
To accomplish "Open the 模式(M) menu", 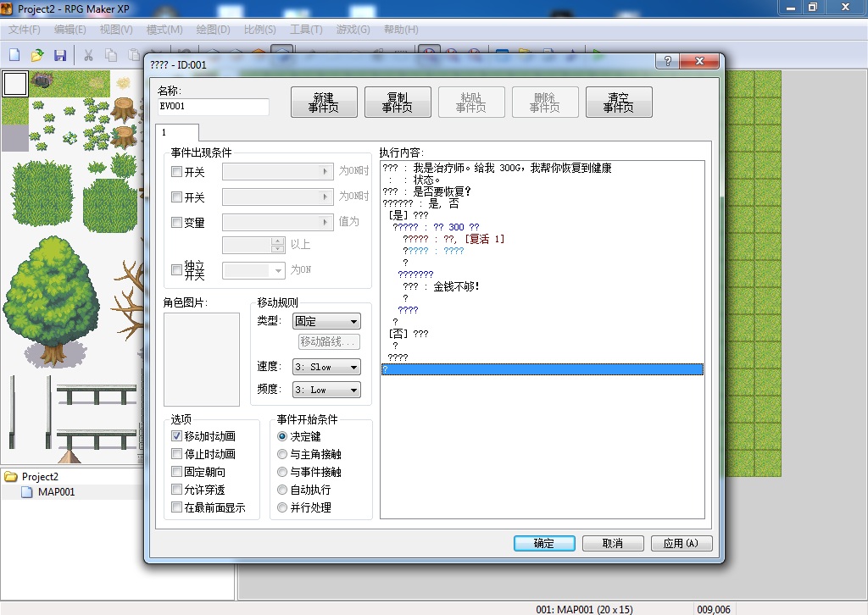I will [164, 30].
